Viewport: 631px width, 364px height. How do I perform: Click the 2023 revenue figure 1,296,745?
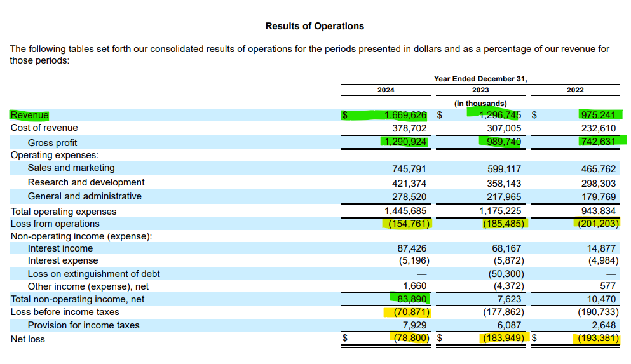[500, 115]
